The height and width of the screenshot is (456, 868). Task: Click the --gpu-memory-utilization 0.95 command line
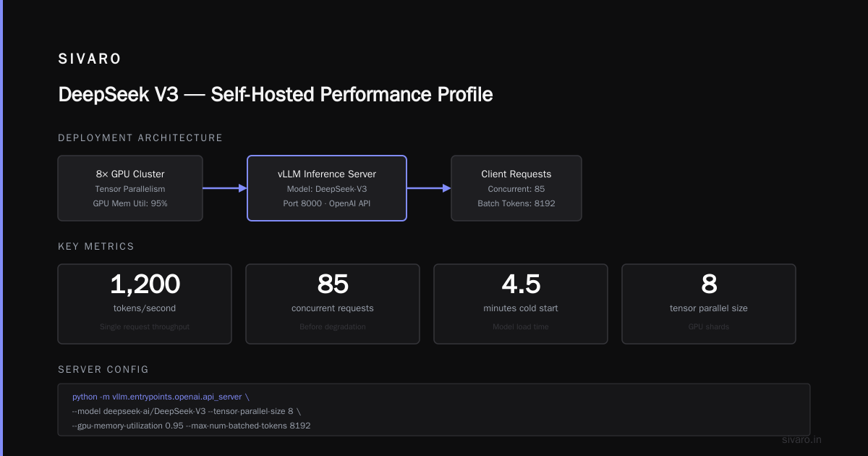(x=192, y=426)
